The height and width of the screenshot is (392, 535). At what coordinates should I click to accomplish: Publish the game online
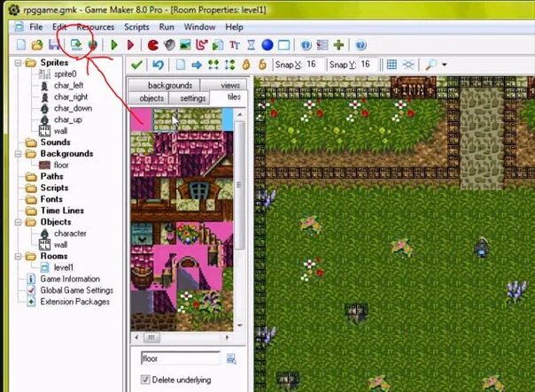click(x=92, y=44)
